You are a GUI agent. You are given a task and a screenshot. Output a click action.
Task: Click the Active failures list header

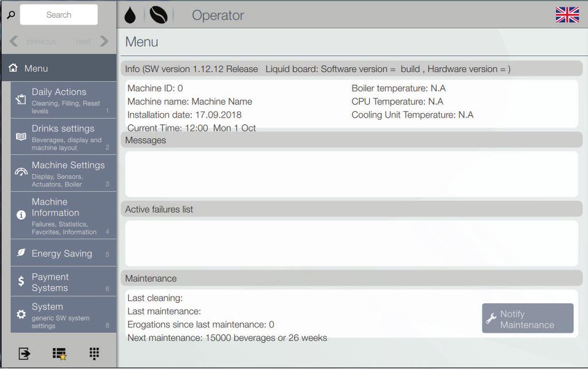click(351, 209)
